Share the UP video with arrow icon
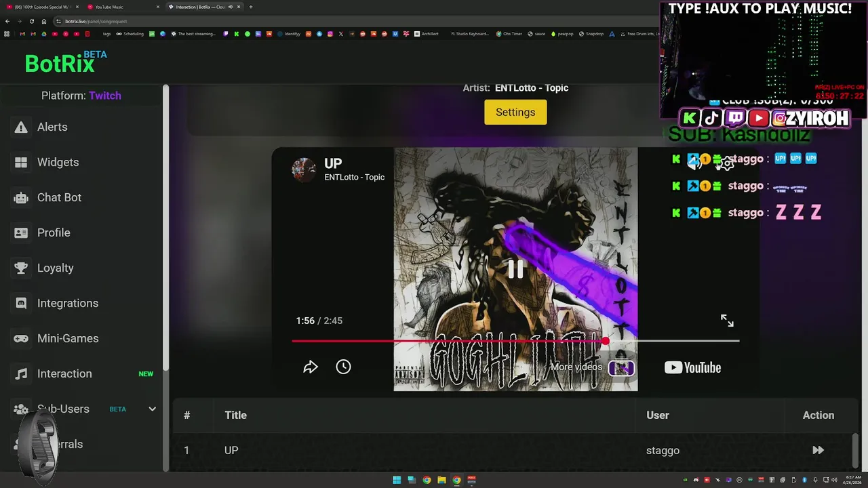Screen dimensions: 868x488 coord(311,367)
